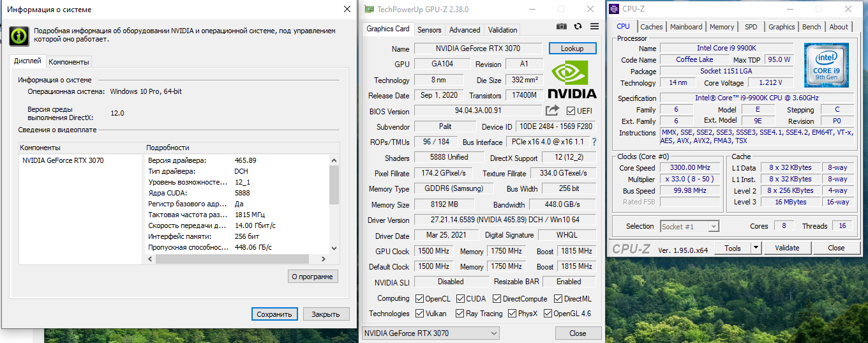Toggle the Ray Tracing checkbox
The width and height of the screenshot is (868, 343).
point(460,314)
